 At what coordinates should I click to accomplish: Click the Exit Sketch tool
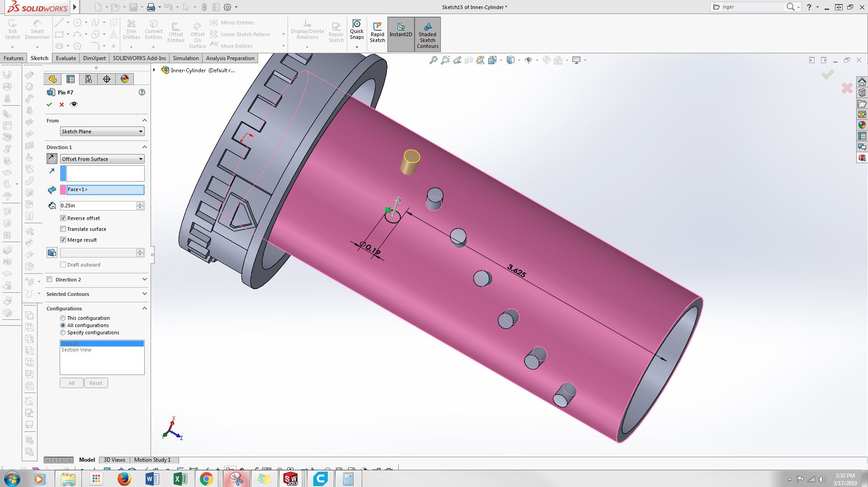(13, 30)
